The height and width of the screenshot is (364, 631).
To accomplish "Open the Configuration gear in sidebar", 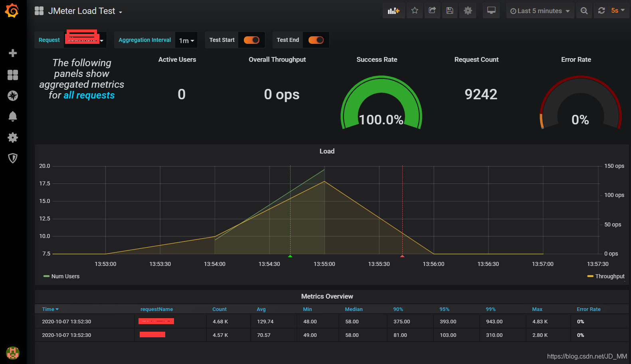I will pyautogui.click(x=13, y=138).
